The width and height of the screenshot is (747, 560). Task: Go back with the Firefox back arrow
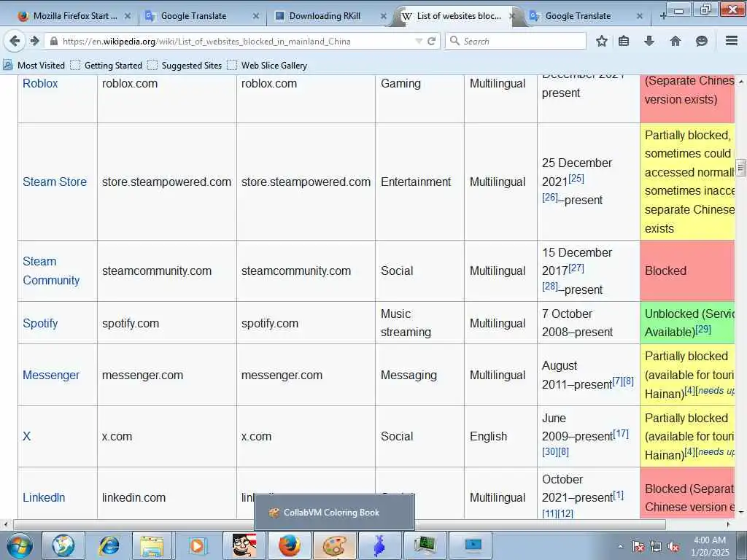coord(15,41)
